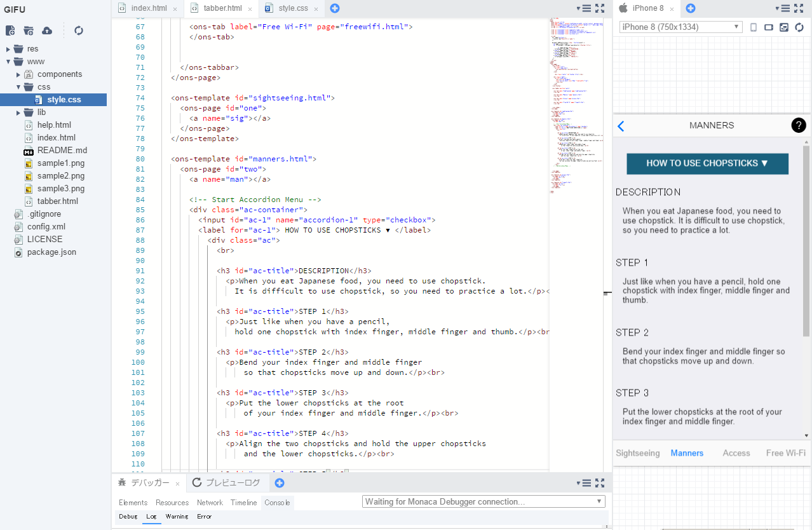Collapse the css folder
This screenshot has height=530, width=812.
(18, 87)
